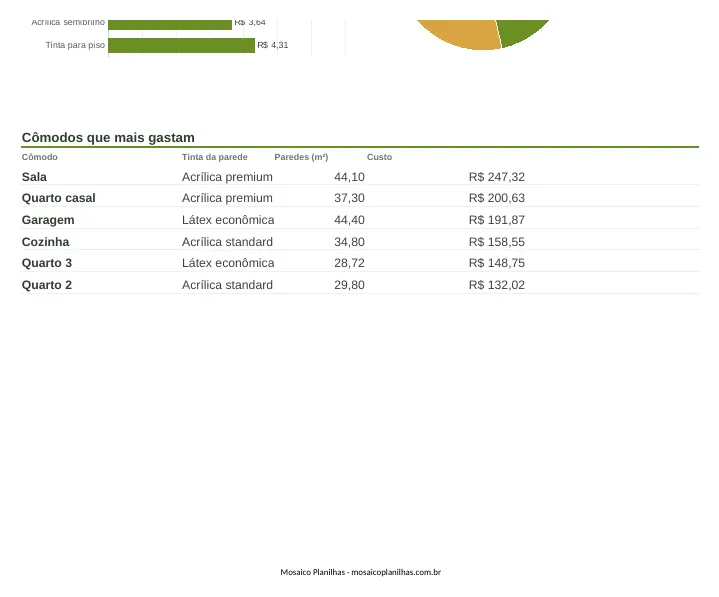Click the cost "R$ 200,63"
Screen dimensions: 719x597
(497, 198)
